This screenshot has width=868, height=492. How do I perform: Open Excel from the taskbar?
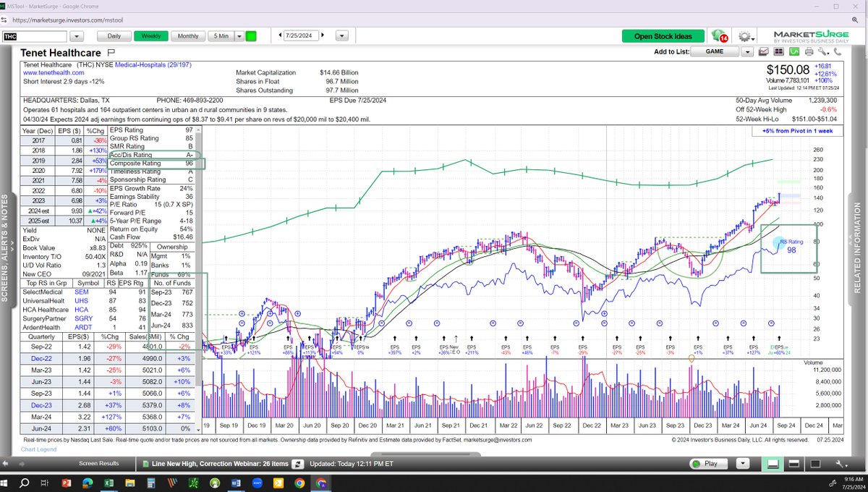pyautogui.click(x=109, y=483)
